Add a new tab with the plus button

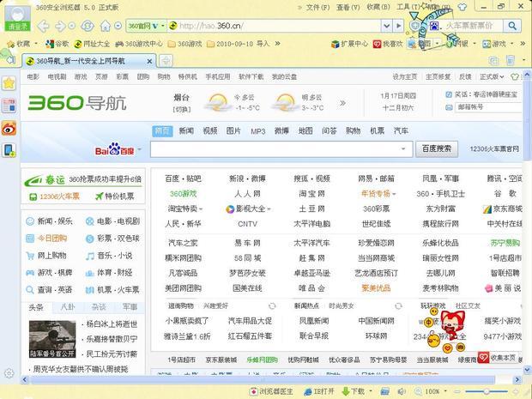166,61
